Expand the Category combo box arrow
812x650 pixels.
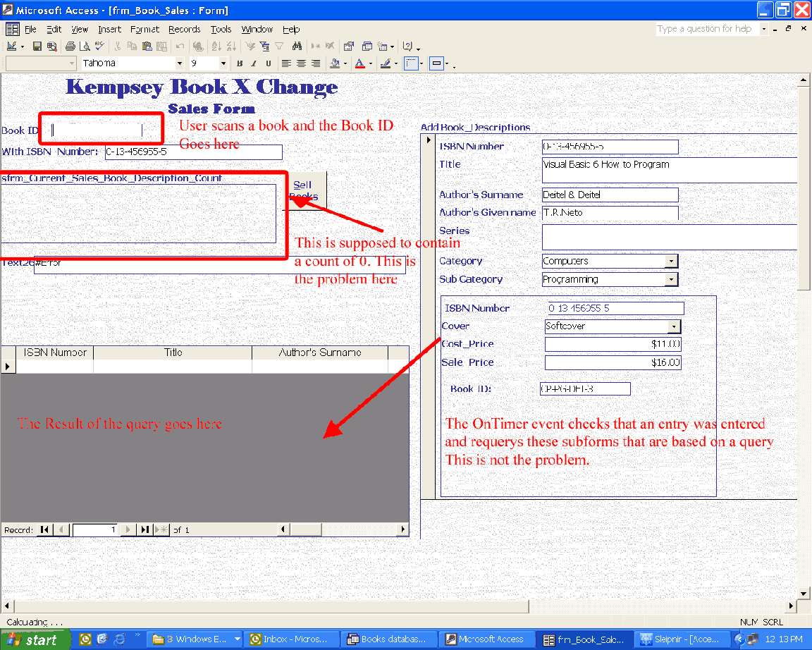671,261
